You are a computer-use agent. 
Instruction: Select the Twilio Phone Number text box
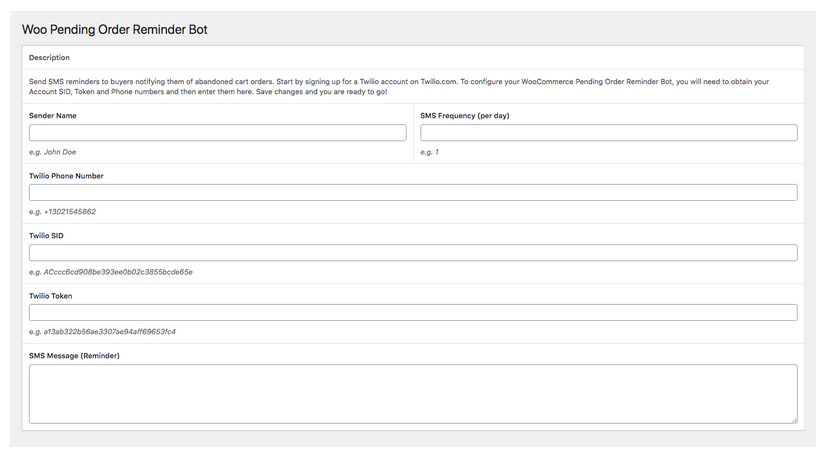tap(413, 192)
